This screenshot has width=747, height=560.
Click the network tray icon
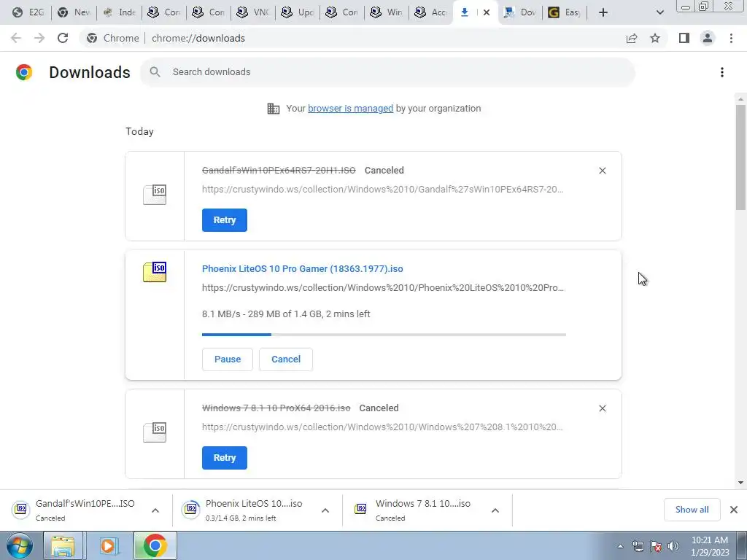[638, 546]
